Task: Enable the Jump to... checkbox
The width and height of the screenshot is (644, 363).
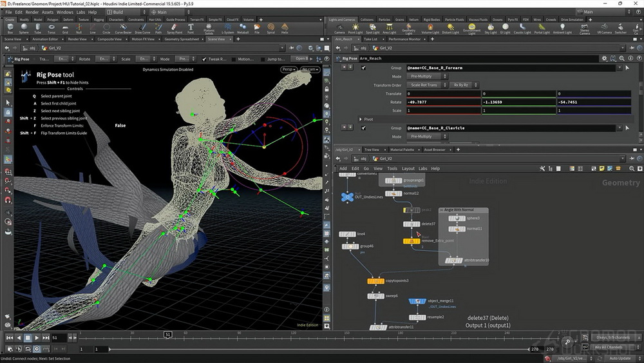Action: click(x=263, y=59)
